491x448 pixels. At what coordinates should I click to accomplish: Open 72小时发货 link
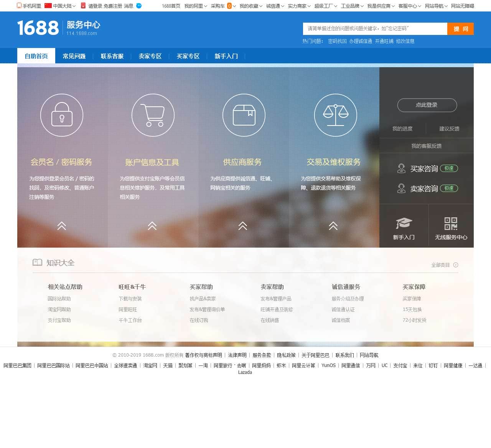pyautogui.click(x=414, y=320)
